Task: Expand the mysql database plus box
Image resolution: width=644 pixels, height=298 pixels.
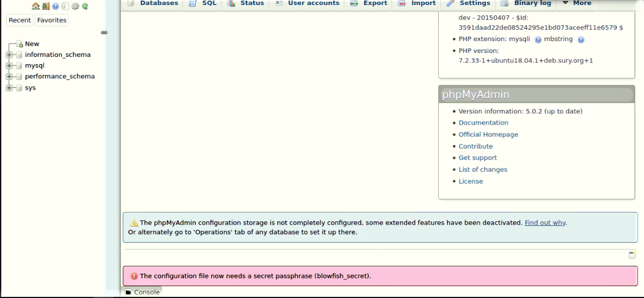Action: click(9, 65)
